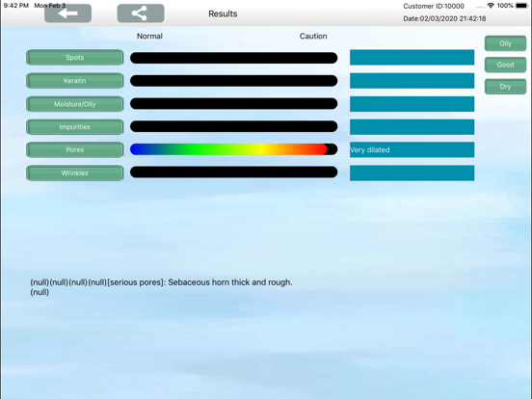Screen dimensions: 532x399
Task: Tap the Pores category button
Action: click(x=74, y=149)
